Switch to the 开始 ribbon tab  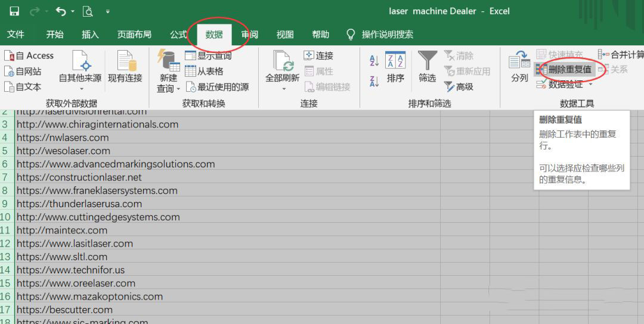[55, 35]
